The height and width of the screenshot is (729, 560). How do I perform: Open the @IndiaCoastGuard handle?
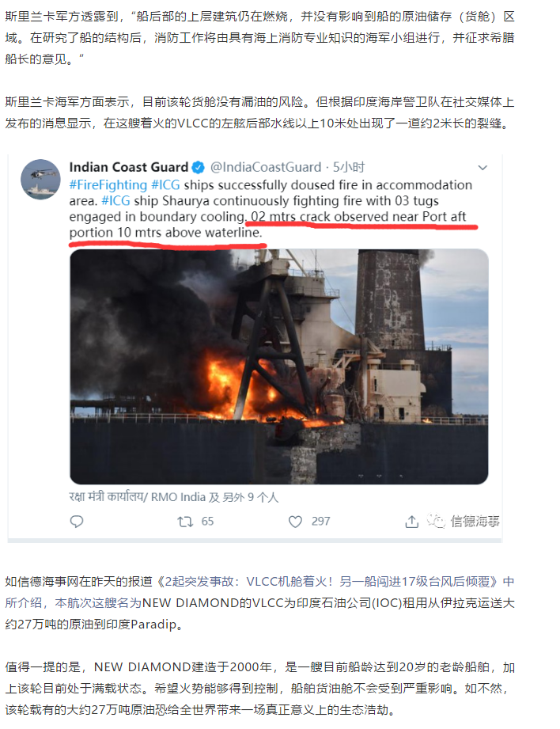click(x=266, y=167)
